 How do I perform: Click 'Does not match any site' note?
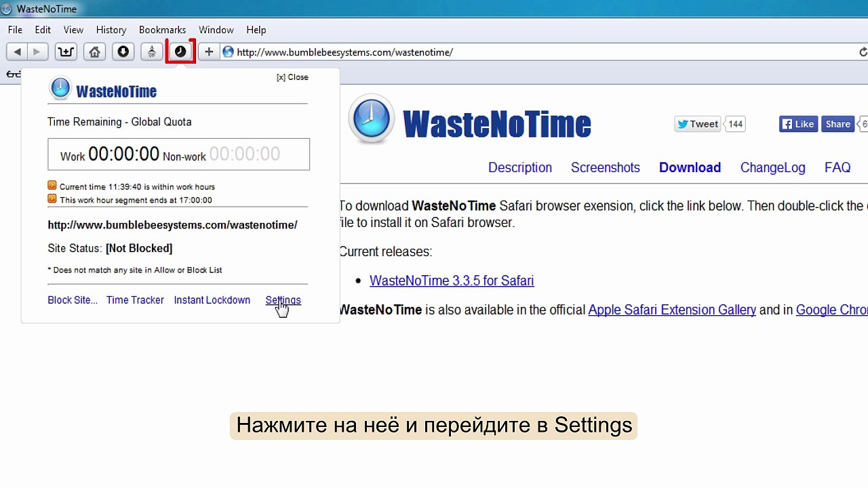(135, 270)
